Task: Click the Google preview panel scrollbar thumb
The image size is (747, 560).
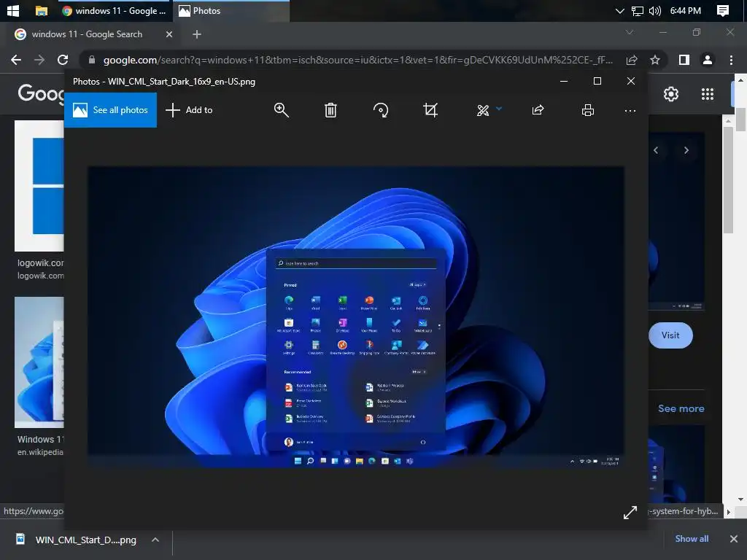Action: point(728,180)
